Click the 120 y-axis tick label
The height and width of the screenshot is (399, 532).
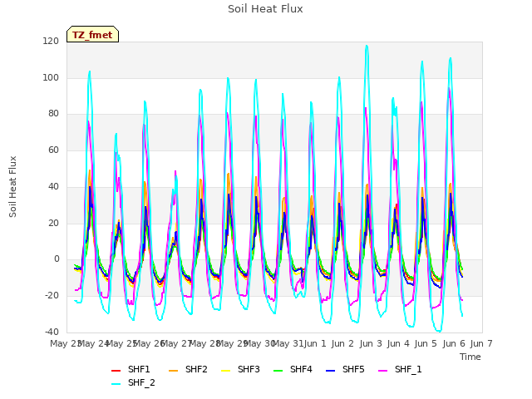point(51,42)
